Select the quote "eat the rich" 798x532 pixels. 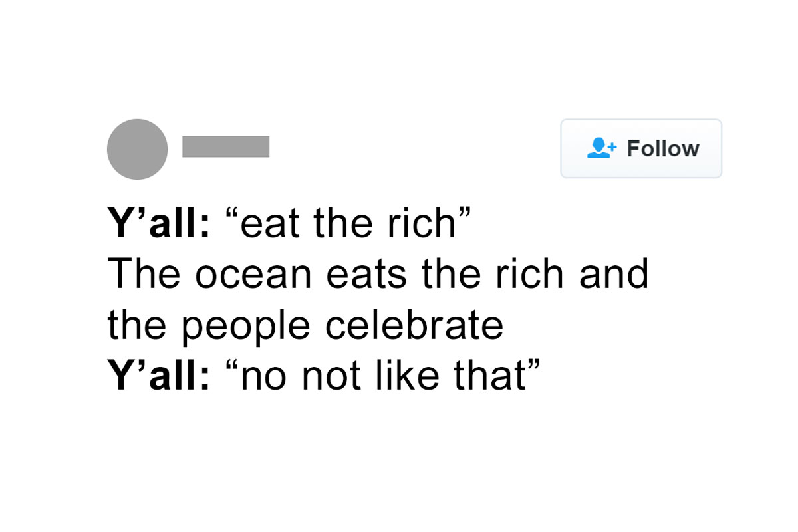coord(346,222)
